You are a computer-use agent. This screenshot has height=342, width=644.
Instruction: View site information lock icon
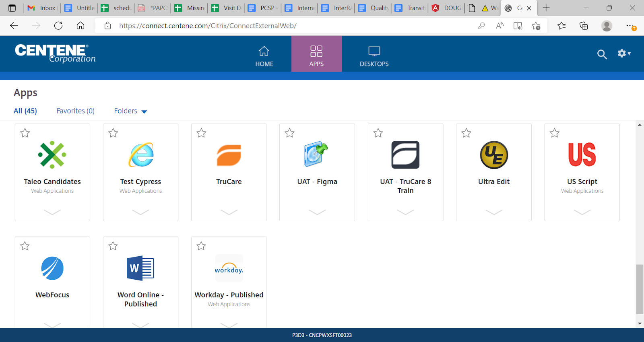(x=107, y=26)
